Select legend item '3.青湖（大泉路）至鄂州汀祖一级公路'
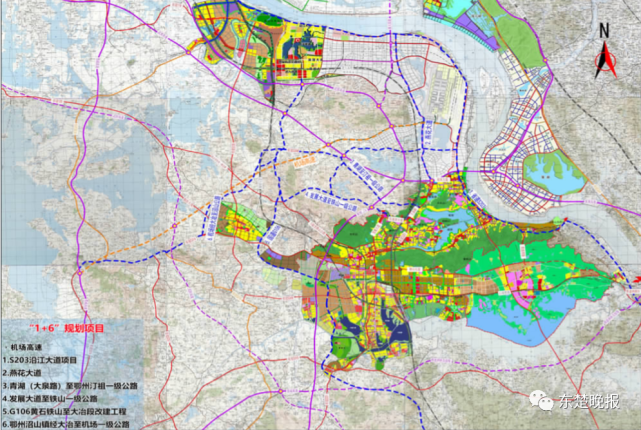The image size is (641, 430). (70, 385)
